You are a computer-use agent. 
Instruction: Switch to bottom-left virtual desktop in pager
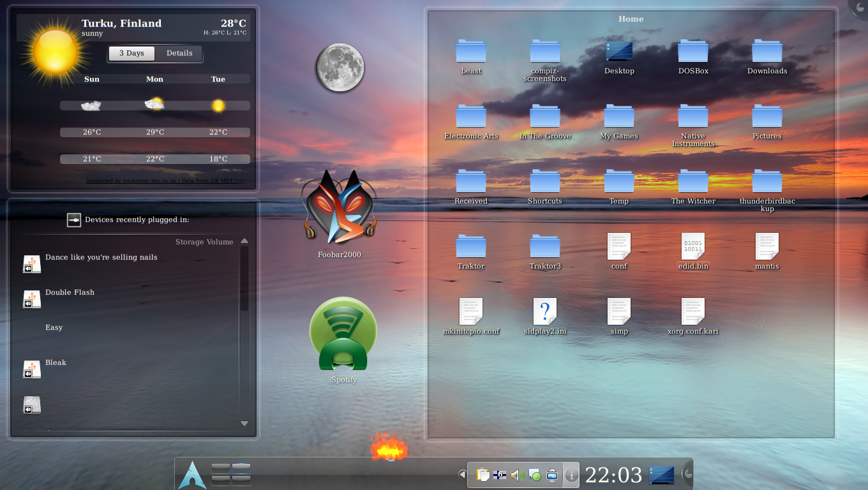click(221, 480)
